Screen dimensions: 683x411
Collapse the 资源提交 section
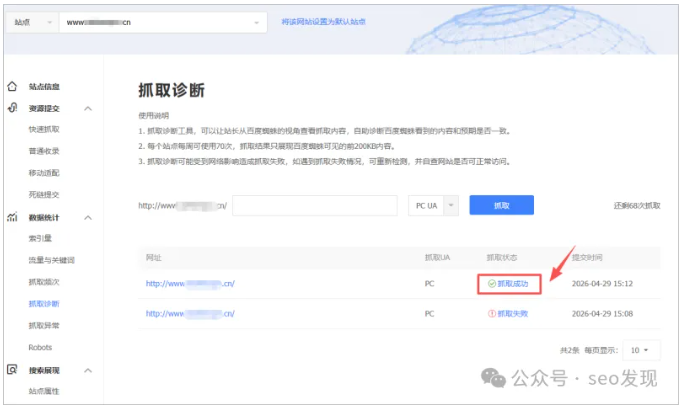88,108
